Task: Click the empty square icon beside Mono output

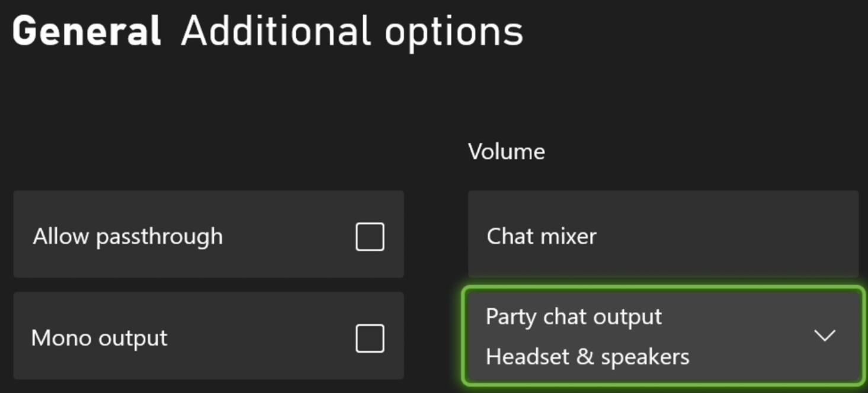Action: [x=370, y=338]
